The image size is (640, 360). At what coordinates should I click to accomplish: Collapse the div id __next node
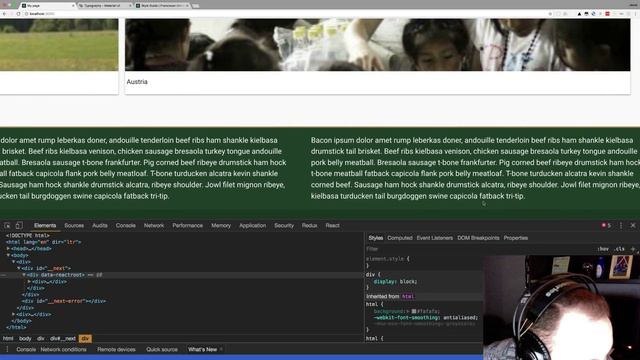pyautogui.click(x=19, y=268)
